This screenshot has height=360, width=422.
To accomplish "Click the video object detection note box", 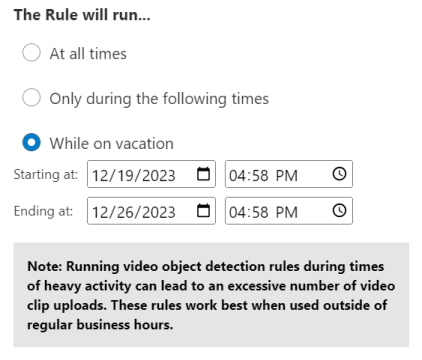I will 211,295.
